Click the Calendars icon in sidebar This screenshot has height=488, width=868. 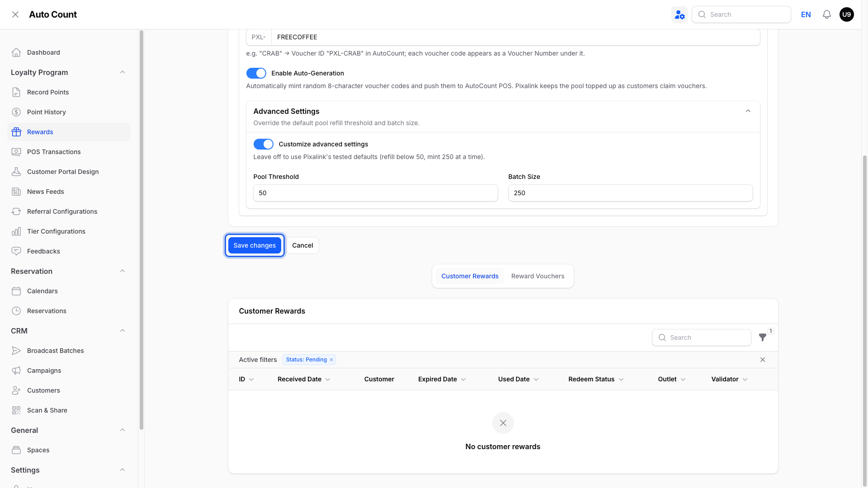(x=16, y=291)
